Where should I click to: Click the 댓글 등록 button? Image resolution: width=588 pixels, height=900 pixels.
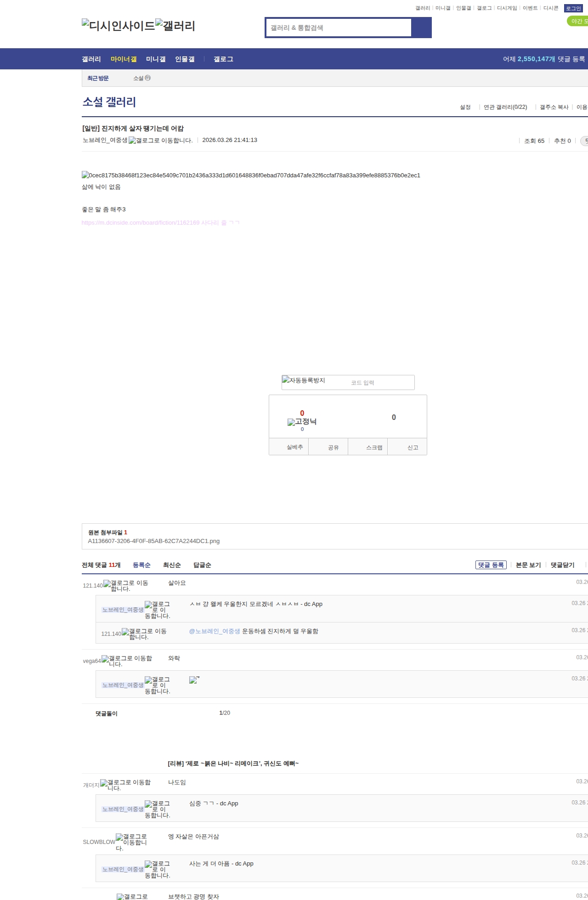[x=491, y=565]
